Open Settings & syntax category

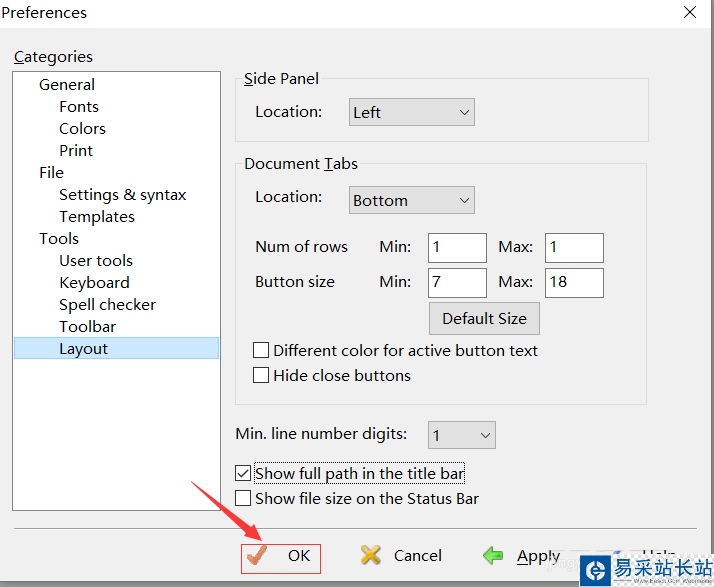click(x=122, y=195)
